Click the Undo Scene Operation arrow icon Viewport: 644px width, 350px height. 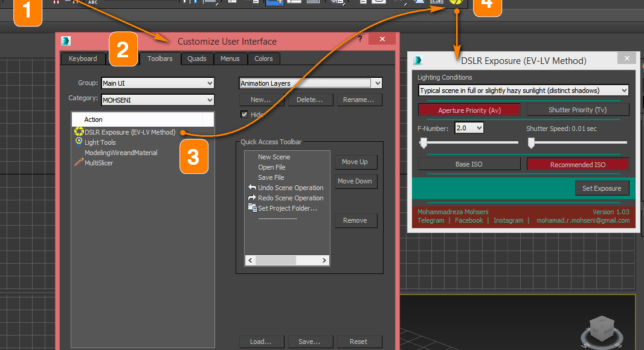(252, 188)
